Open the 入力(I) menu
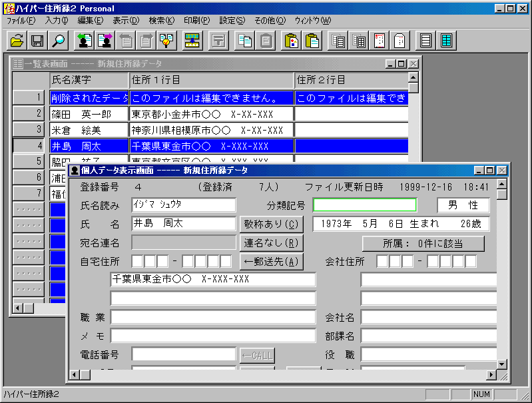 (x=57, y=21)
